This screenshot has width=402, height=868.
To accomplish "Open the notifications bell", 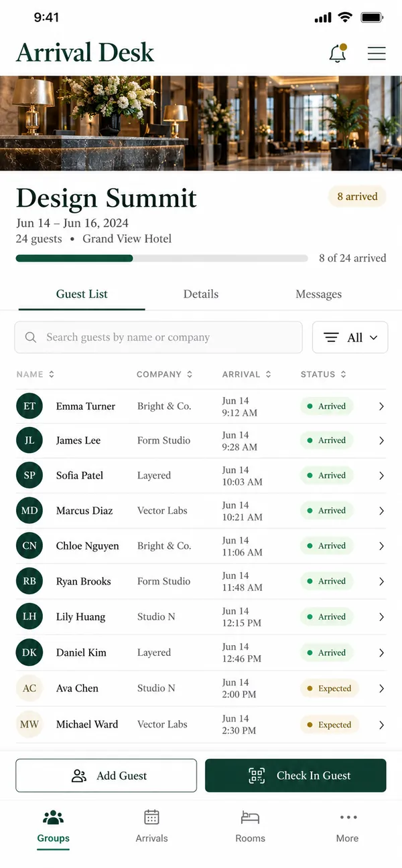I will click(x=338, y=54).
